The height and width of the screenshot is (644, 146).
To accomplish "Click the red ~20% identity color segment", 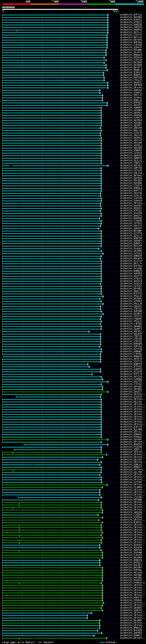I will [x=16, y=4].
